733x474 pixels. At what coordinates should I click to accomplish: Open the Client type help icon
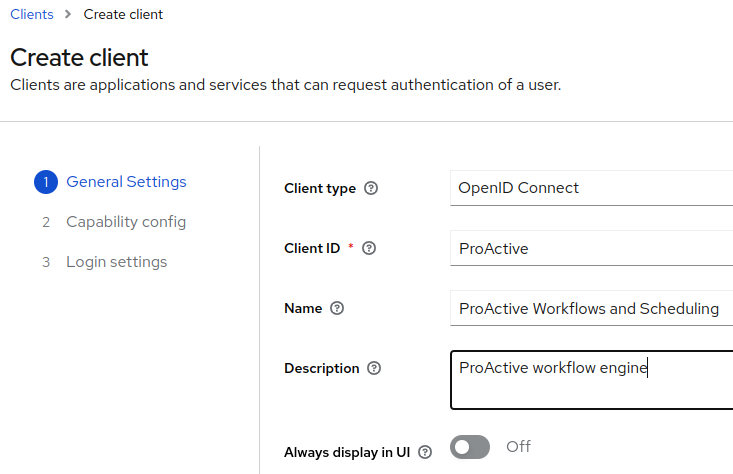[x=371, y=188]
